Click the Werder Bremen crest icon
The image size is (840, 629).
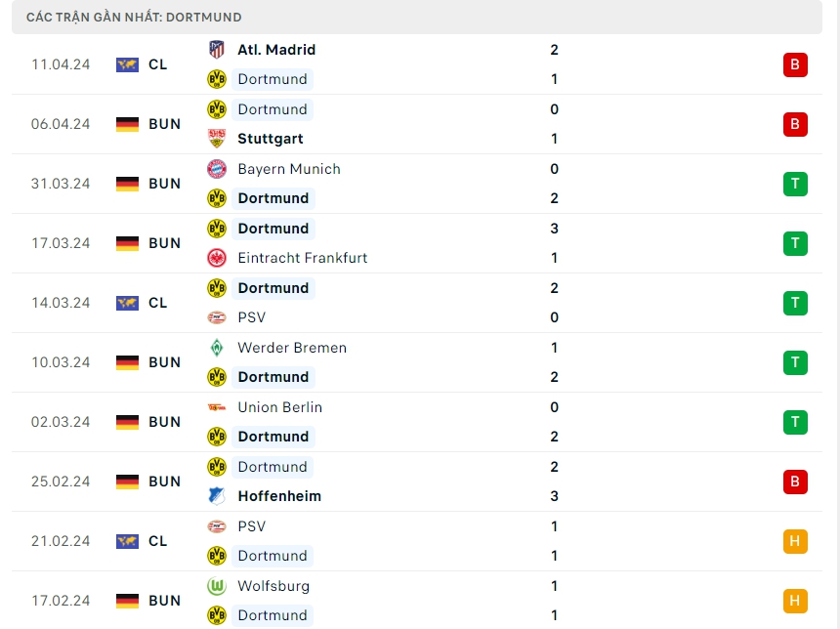217,348
